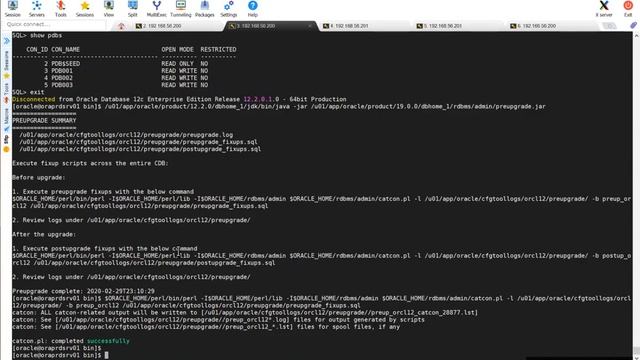Click the 'OPEN MODE' column header
This screenshot has width=640, height=360.
pyautogui.click(x=177, y=49)
